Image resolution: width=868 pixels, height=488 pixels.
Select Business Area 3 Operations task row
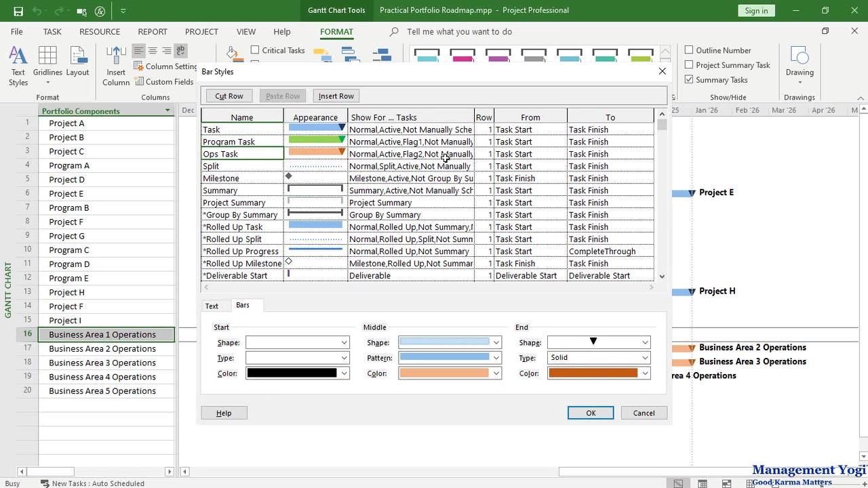[106, 363]
